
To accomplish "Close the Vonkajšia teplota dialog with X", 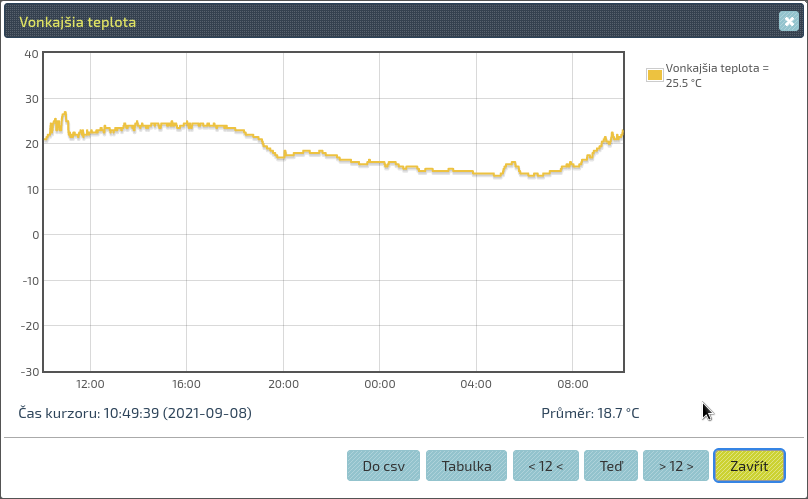I will pyautogui.click(x=788, y=22).
